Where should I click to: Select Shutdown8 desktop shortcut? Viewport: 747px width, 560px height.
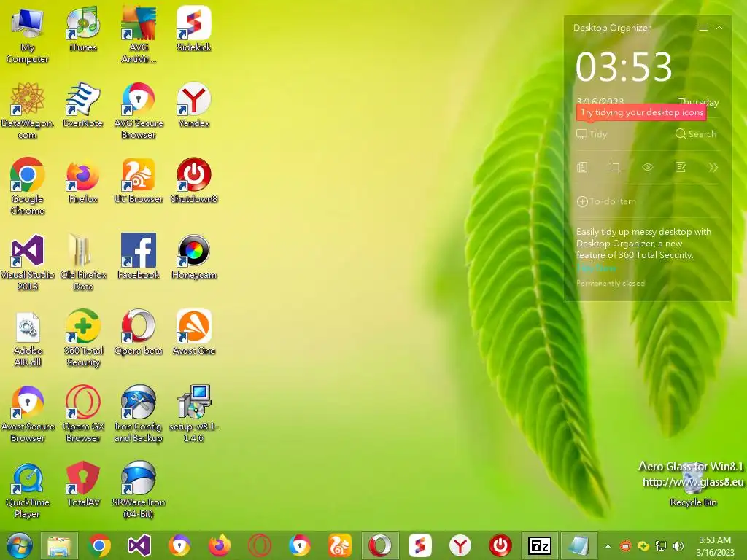194,181
